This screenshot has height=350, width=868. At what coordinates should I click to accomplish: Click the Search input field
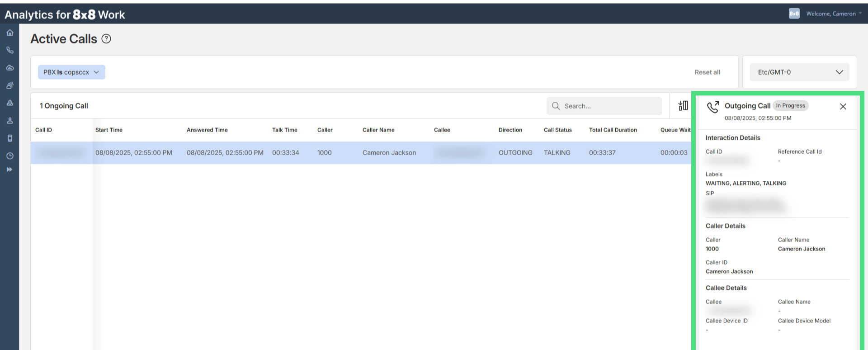point(604,106)
